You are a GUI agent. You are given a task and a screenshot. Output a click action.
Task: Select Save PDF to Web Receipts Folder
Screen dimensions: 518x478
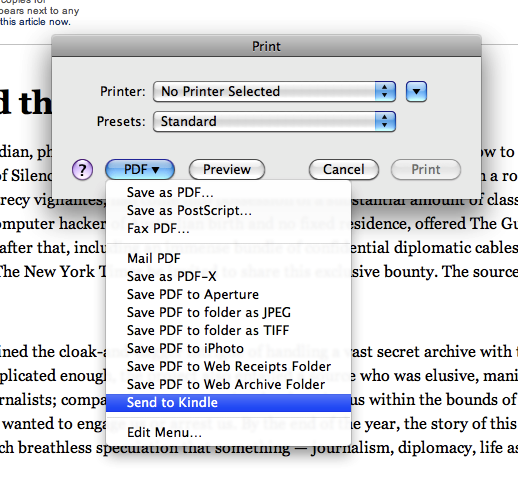coord(228,366)
